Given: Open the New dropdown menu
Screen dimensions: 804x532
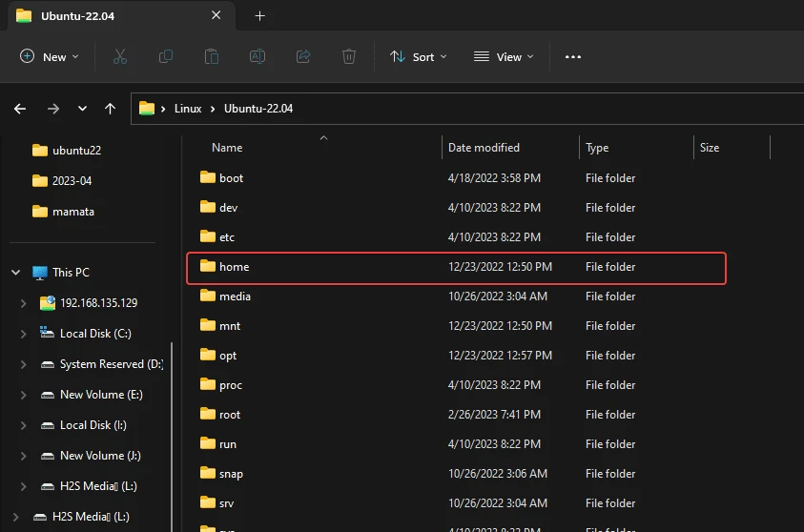Looking at the screenshot, I should 50,57.
